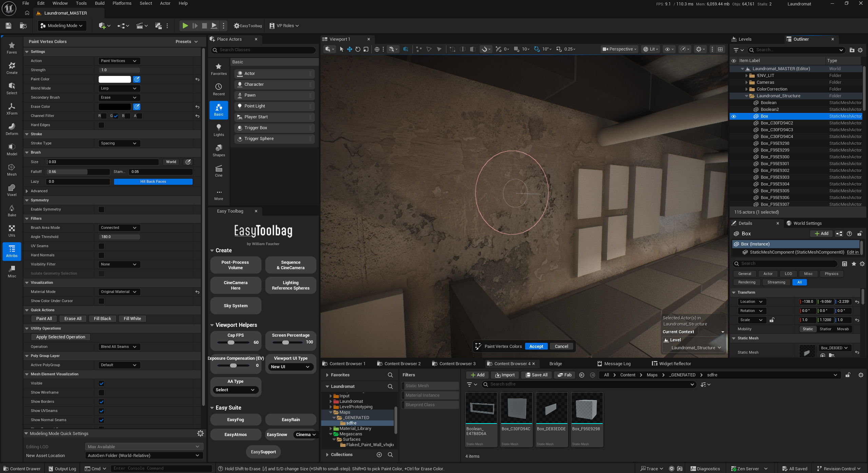
Task: Open the Paint Color swatch
Action: tap(115, 79)
